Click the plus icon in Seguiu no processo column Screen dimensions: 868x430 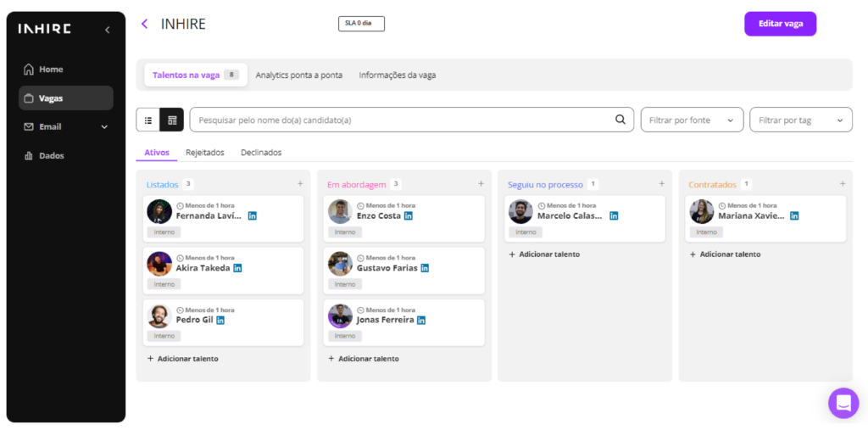point(661,183)
